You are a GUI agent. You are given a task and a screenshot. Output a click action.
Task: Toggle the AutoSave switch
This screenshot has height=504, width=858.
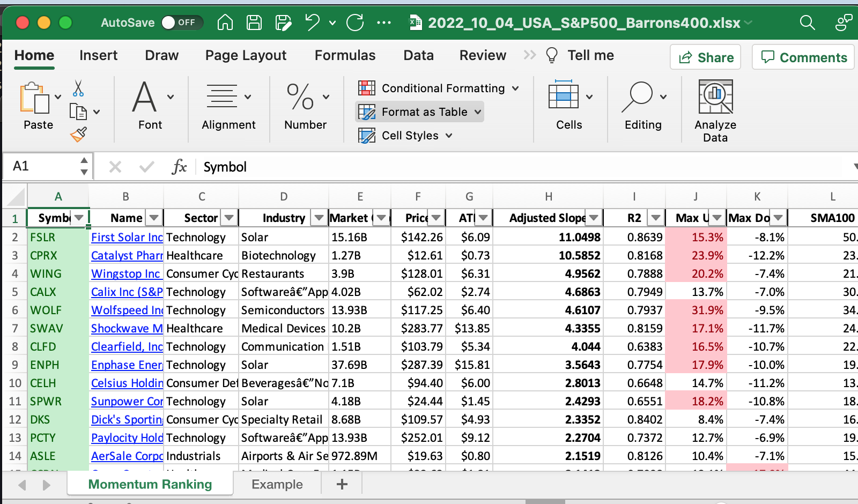pyautogui.click(x=182, y=23)
